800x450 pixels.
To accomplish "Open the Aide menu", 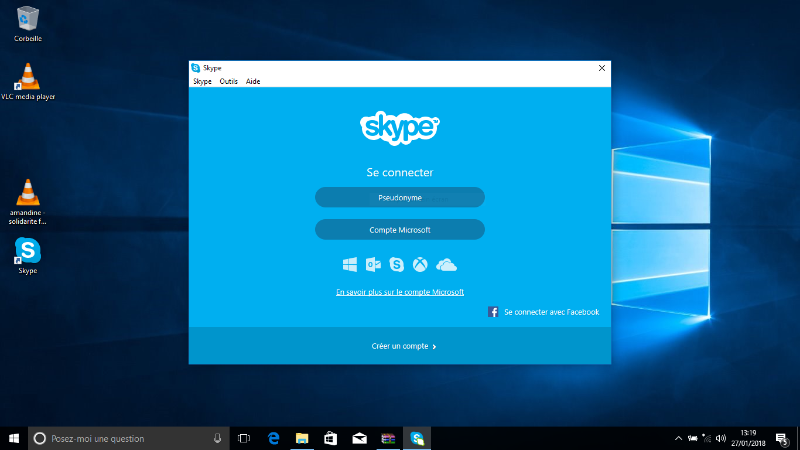I will click(x=253, y=82).
